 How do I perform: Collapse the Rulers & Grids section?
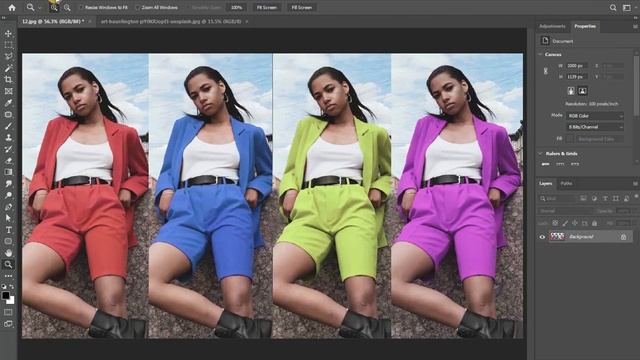click(x=540, y=153)
